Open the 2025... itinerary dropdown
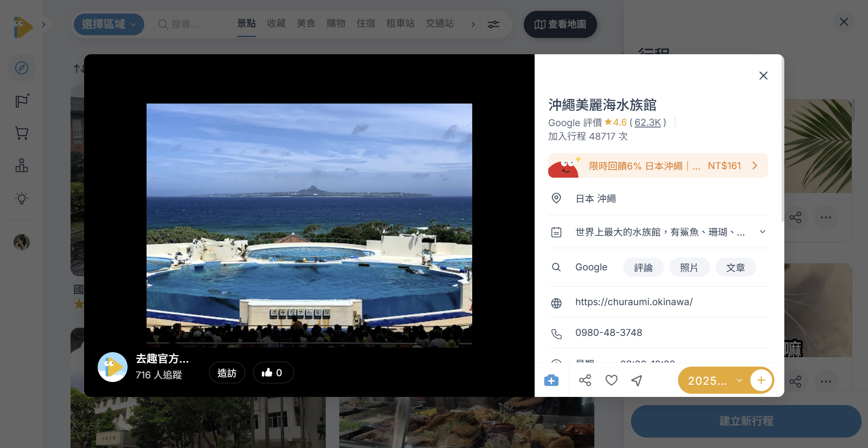The height and width of the screenshot is (448, 868). (714, 381)
